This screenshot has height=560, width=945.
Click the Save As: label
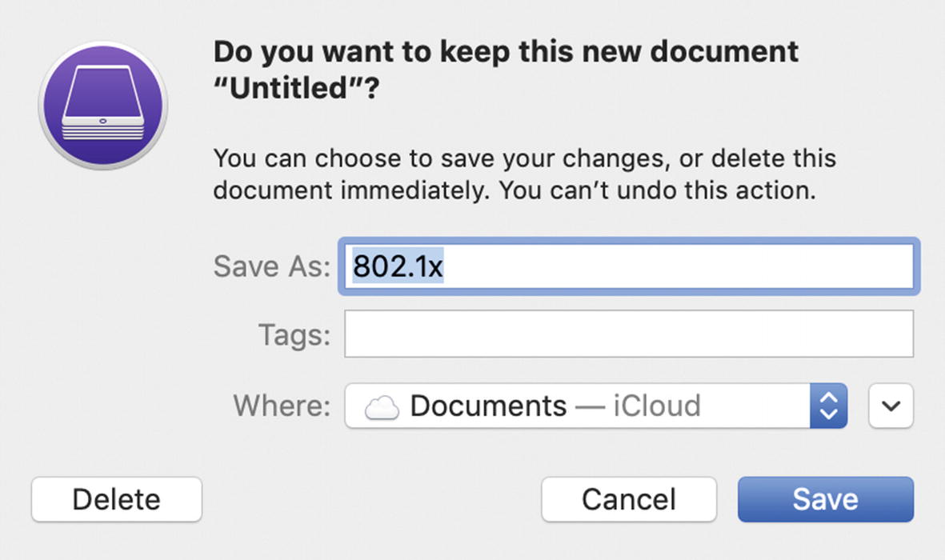(272, 266)
